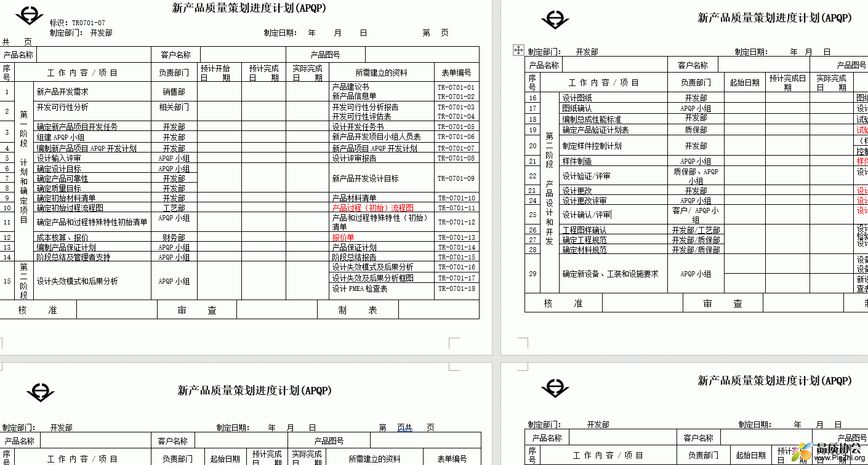The width and height of the screenshot is (868, 465).
Task: Select the 财务部 department cell
Action: point(174,237)
